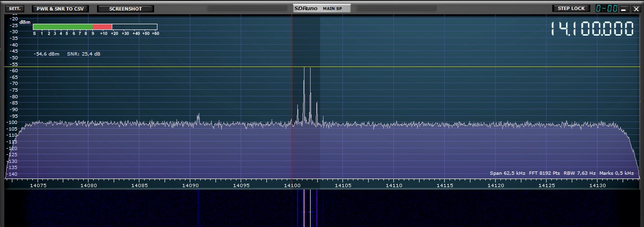The height and width of the screenshot is (227, 644).
Task: Click the Span 62,5 kHz info text
Action: click(x=507, y=173)
